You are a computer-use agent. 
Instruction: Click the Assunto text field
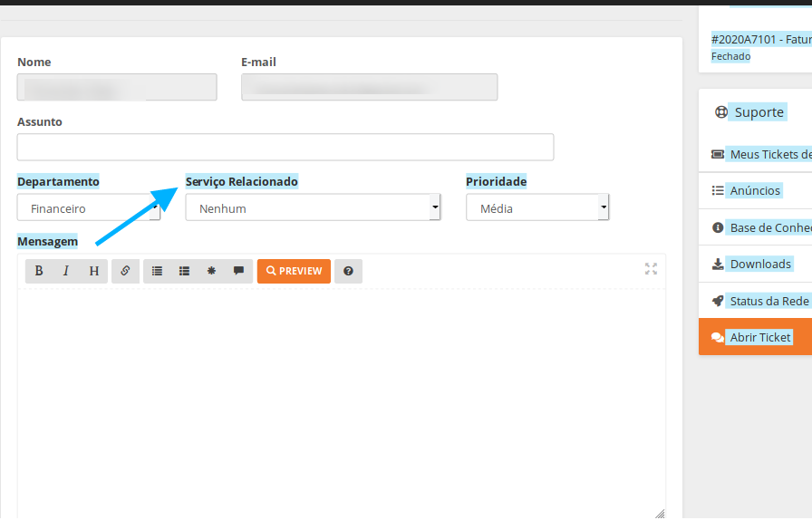point(285,147)
